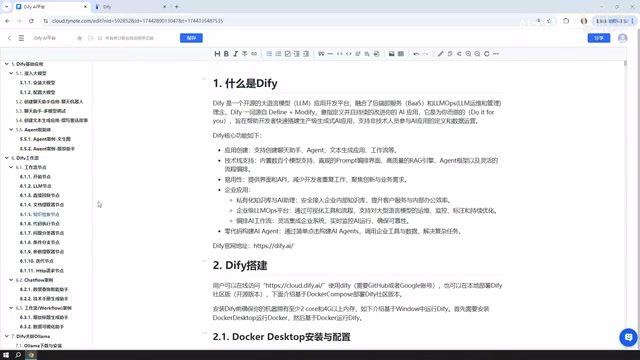The image size is (640, 360).
Task: Collapse the 7. Dify Ollama outline node
Action: click(7, 336)
